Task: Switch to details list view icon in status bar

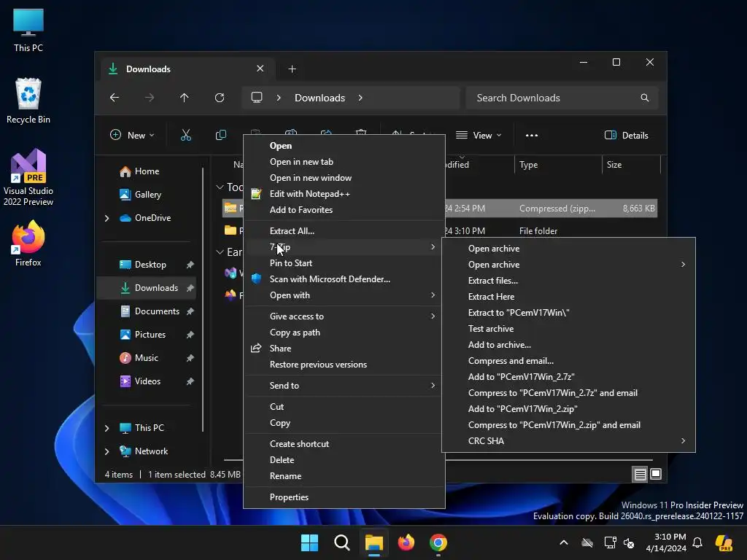Action: click(640, 474)
